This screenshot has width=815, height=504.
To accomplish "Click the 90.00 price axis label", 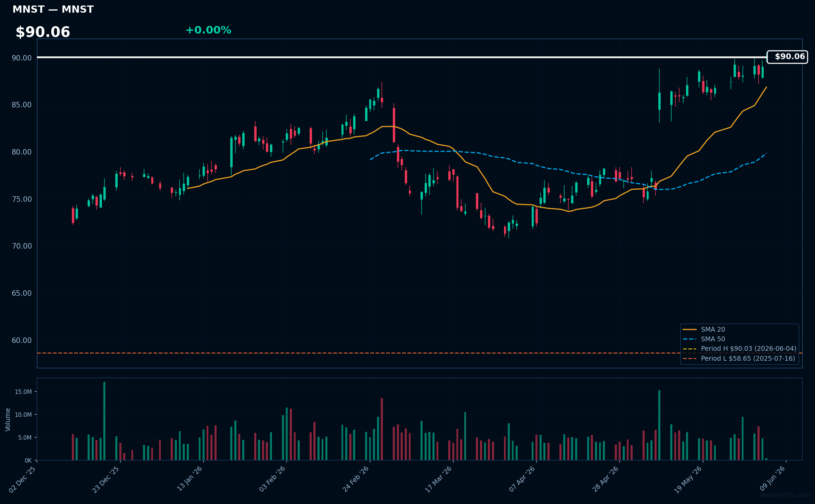I will coord(22,58).
